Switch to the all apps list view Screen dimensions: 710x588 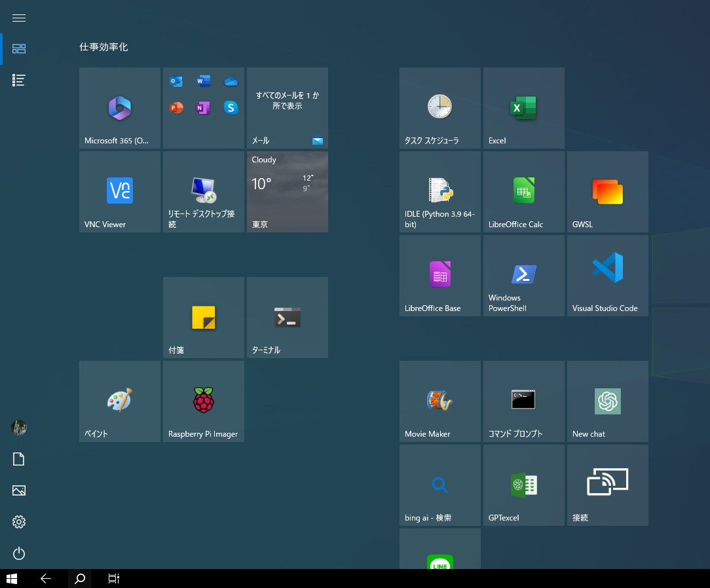click(19, 81)
